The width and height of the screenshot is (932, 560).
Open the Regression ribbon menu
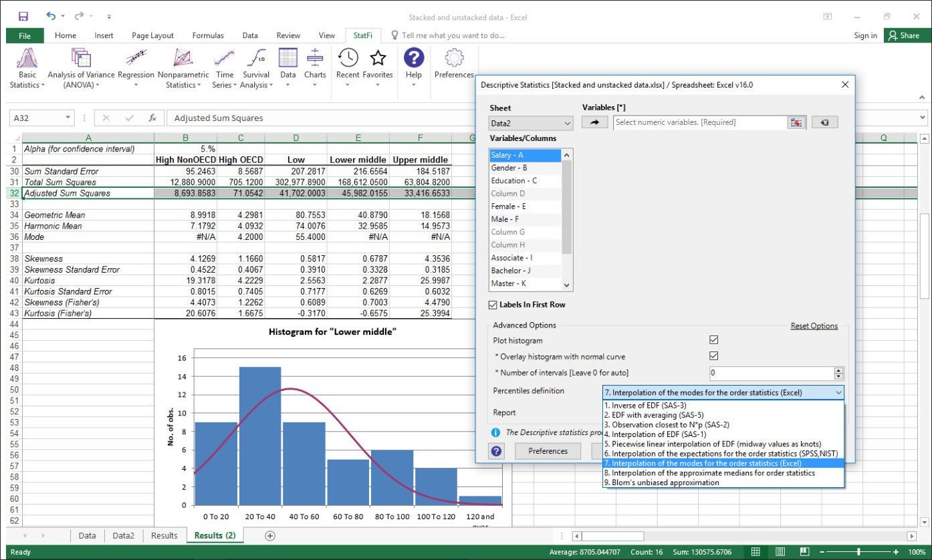(x=136, y=68)
